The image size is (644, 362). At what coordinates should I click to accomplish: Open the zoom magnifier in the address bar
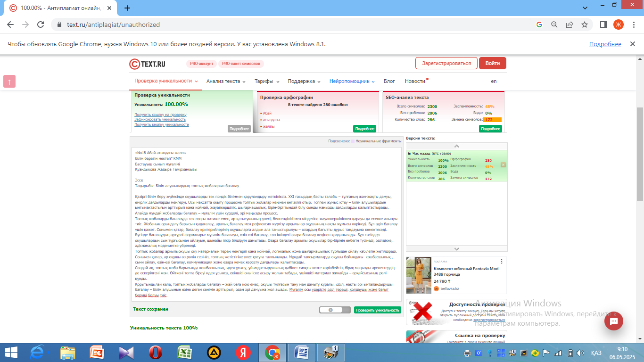pos(554,25)
